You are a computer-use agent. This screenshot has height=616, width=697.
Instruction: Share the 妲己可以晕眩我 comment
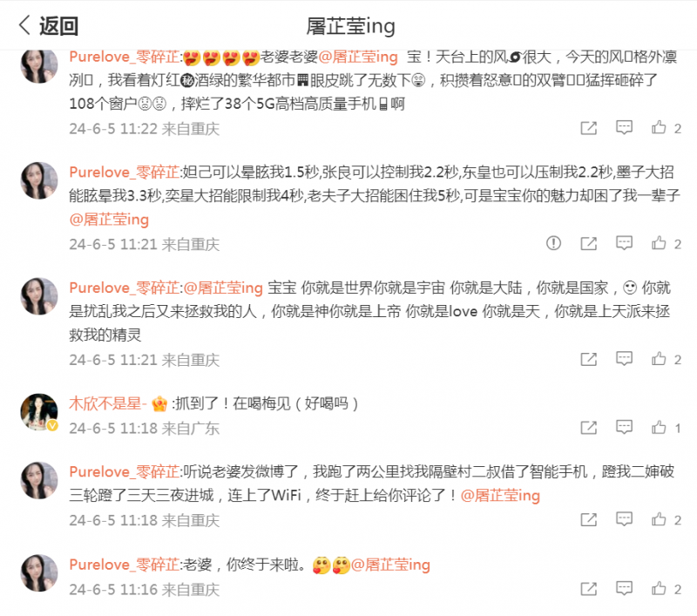tap(589, 243)
